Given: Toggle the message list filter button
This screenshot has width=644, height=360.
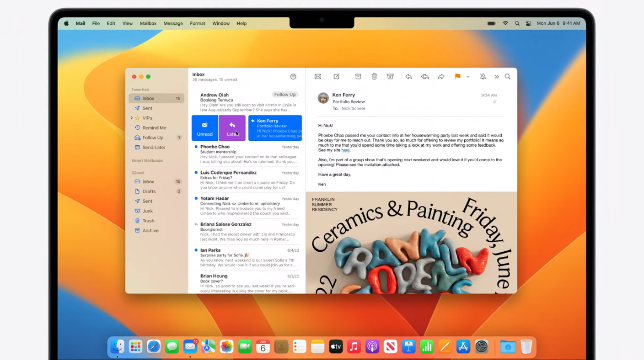Looking at the screenshot, I should (293, 77).
